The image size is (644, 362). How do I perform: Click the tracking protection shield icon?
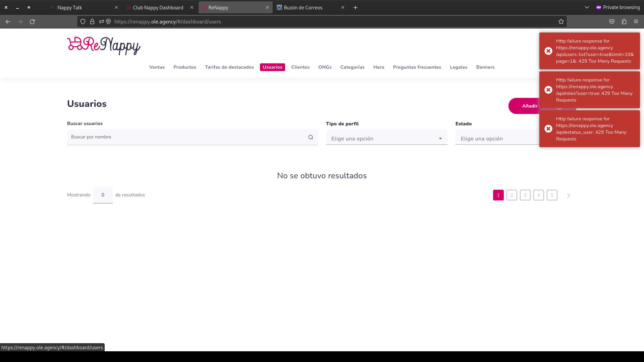(83, 22)
